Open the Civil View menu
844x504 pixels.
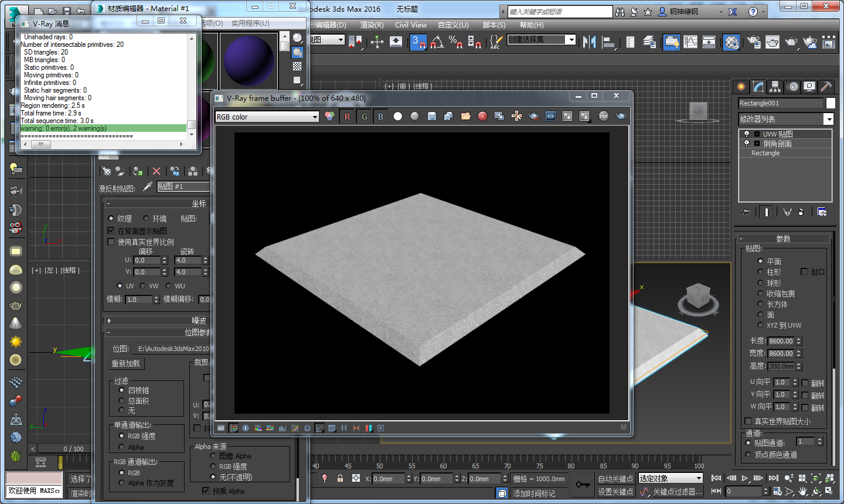410,25
